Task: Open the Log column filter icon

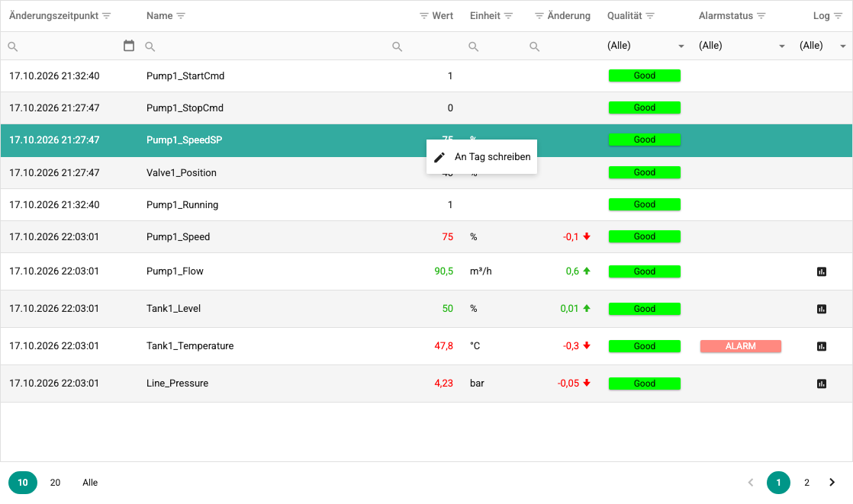Action: (839, 16)
